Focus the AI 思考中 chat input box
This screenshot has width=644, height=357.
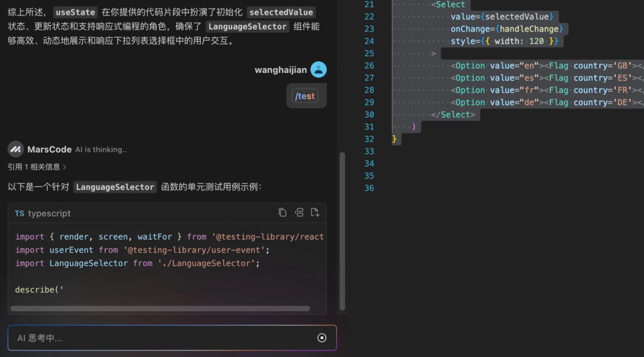pos(161,338)
